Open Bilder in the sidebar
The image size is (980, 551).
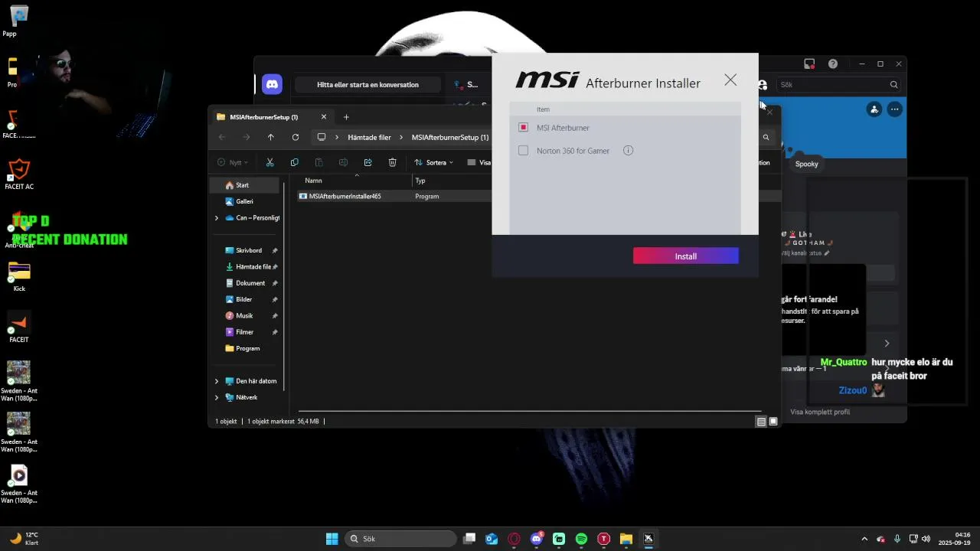point(243,299)
